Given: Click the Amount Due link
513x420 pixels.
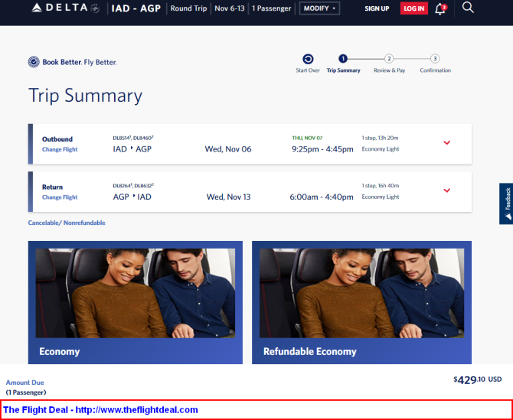Looking at the screenshot, I should click(x=25, y=382).
